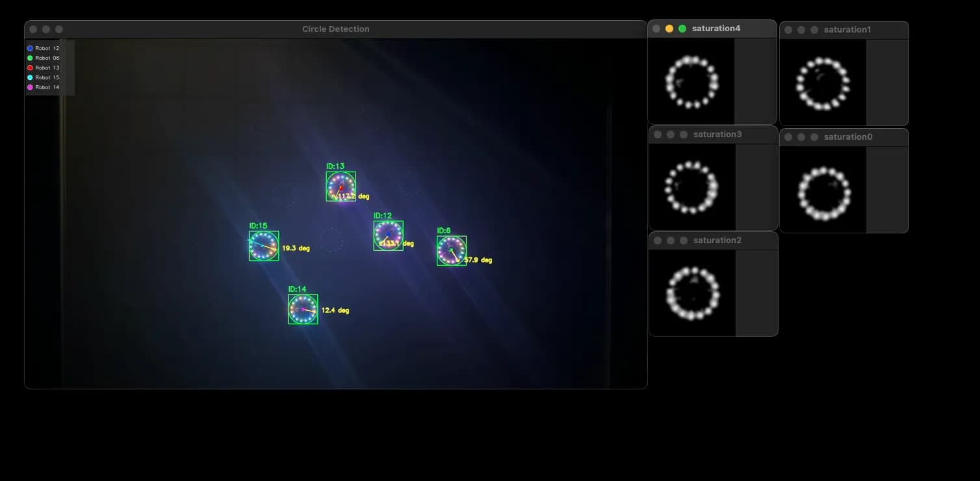Close the saturation2 window
The image size is (980, 481).
click(658, 240)
